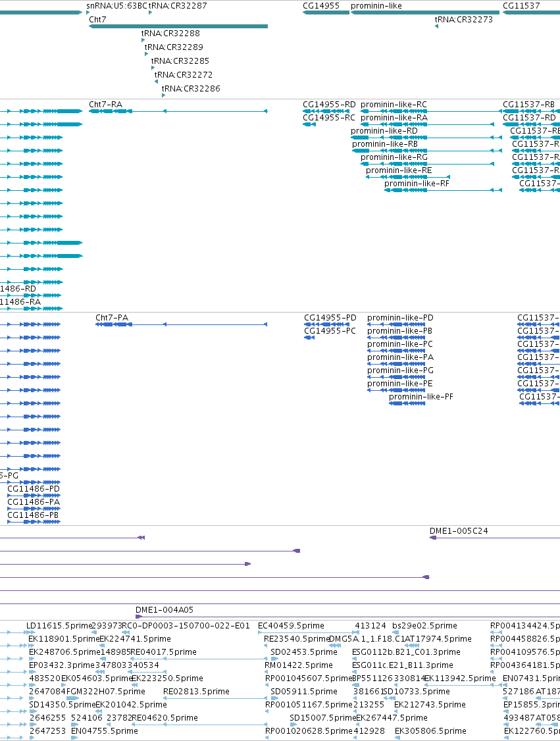Select the RE23540.5prime EST label
The height and width of the screenshot is (741, 560).
(x=297, y=638)
